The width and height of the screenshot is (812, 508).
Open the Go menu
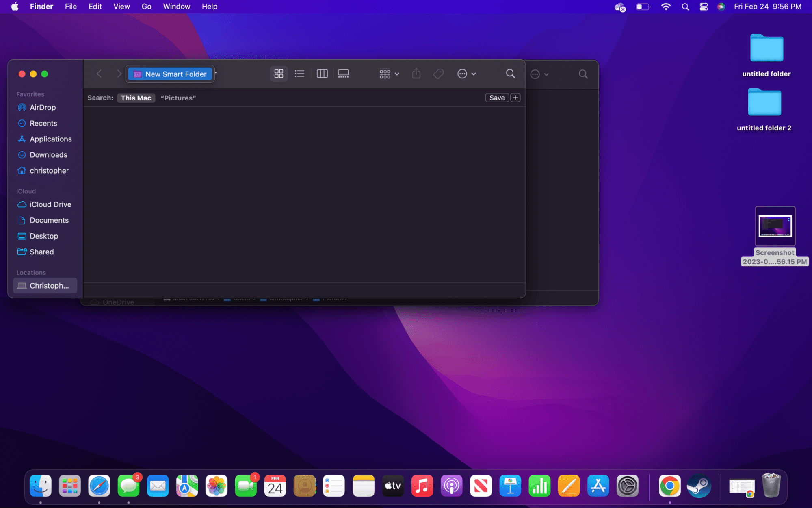[x=146, y=7]
